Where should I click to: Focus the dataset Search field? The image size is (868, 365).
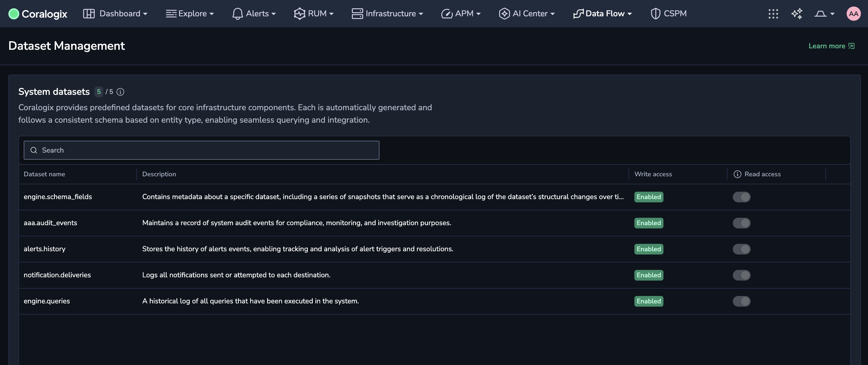coord(202,150)
